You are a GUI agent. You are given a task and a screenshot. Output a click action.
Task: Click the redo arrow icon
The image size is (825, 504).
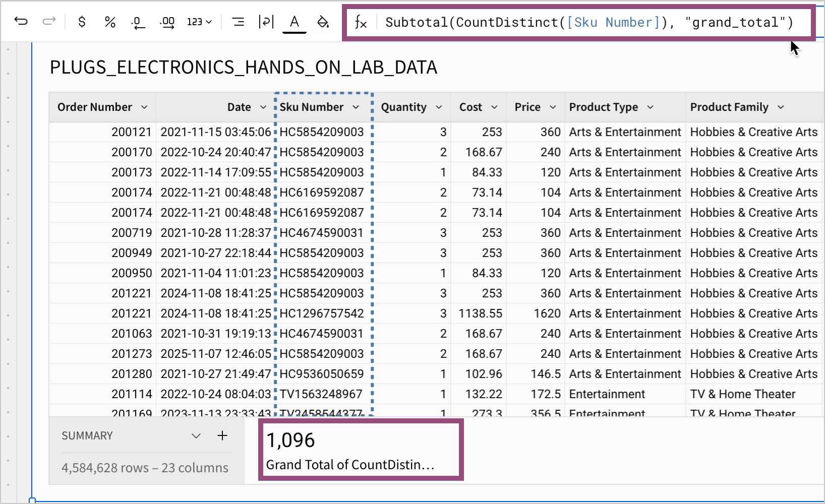point(49,22)
